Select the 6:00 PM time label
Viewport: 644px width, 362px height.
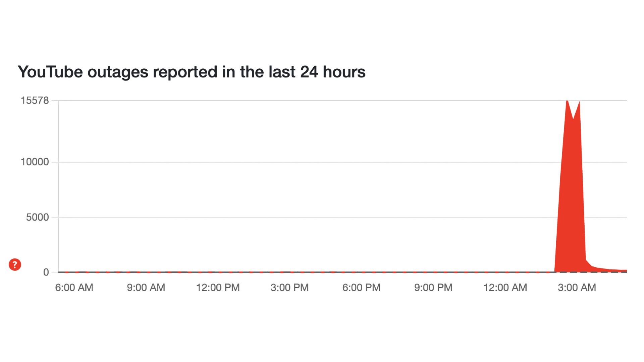pyautogui.click(x=361, y=288)
